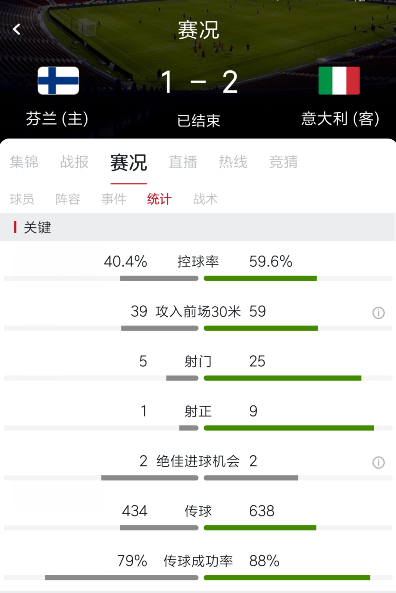396x593 pixels.
Task: Select the 阵容 sub-tab
Action: tap(68, 199)
